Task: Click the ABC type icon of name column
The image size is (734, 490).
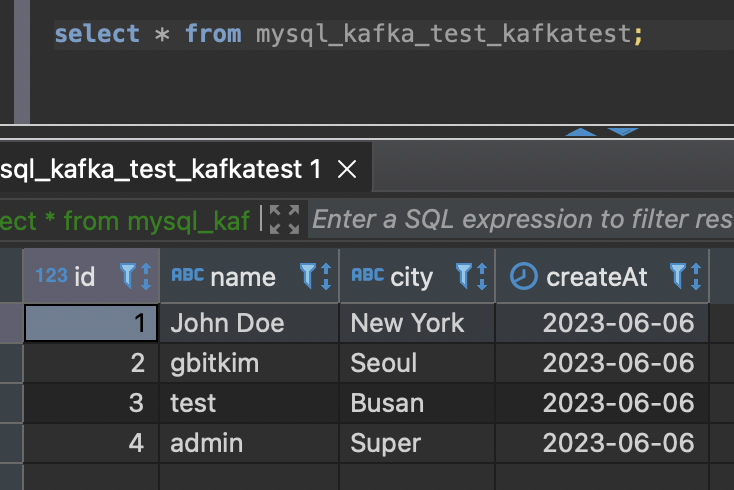Action: tap(188, 275)
